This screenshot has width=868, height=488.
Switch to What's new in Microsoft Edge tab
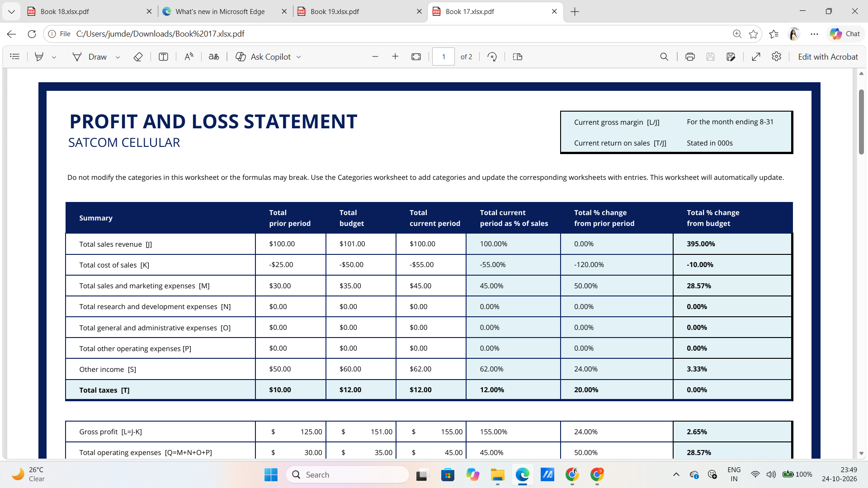225,11
